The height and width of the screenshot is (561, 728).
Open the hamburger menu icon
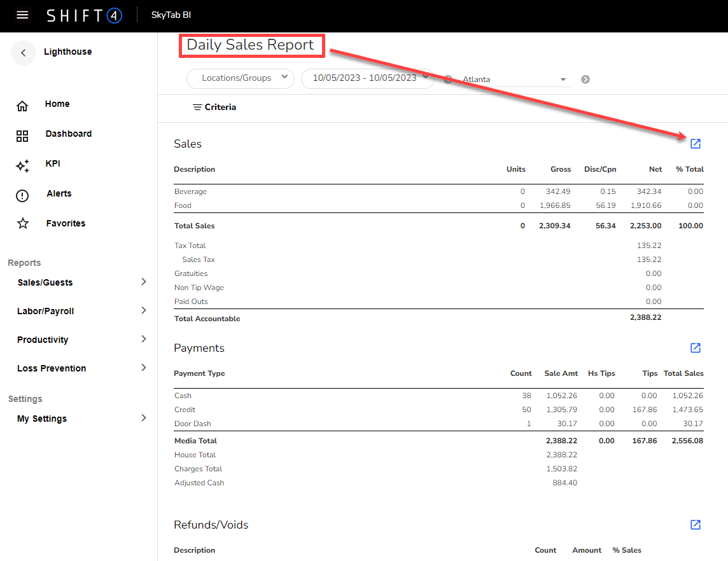[22, 15]
